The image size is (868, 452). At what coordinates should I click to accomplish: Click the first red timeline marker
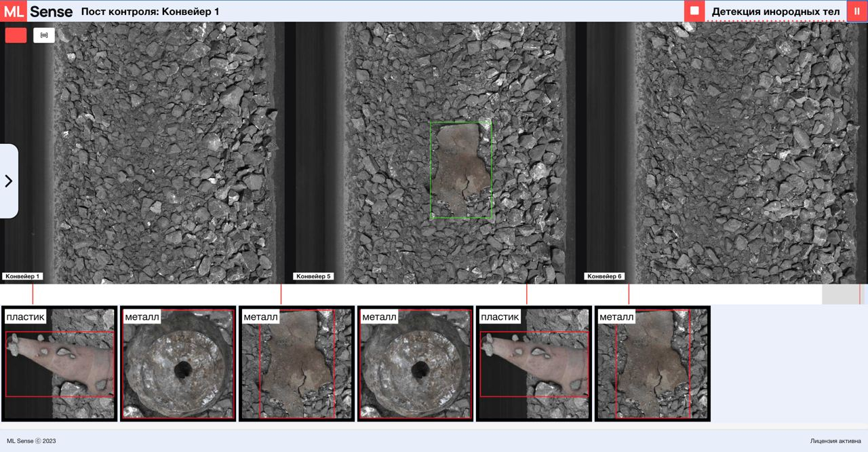coord(33,295)
